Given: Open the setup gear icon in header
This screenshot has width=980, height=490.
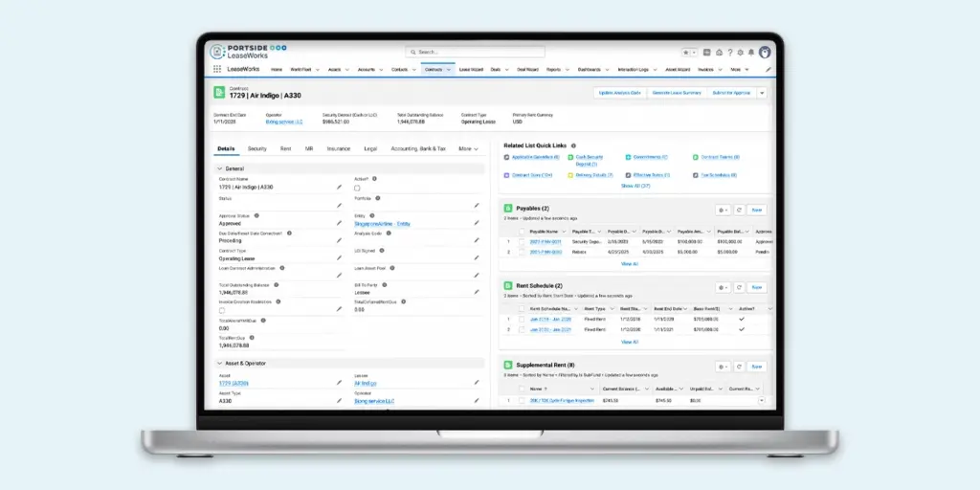Looking at the screenshot, I should coord(740,53).
